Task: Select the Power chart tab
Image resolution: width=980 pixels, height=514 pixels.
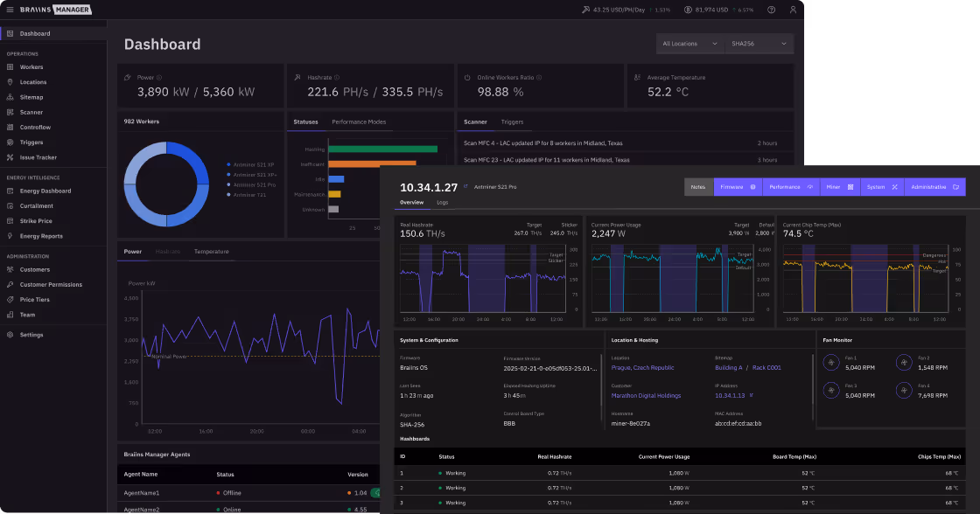Action: click(132, 252)
